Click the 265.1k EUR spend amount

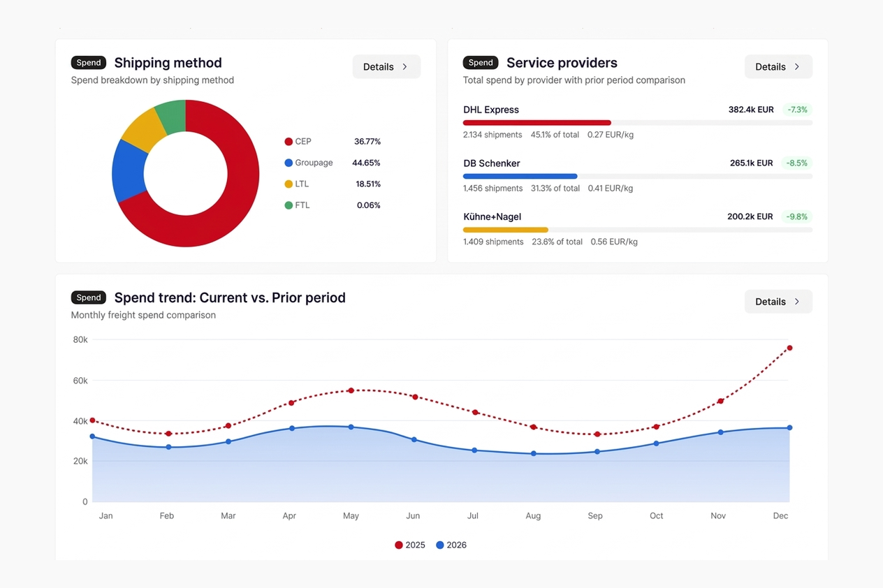pyautogui.click(x=752, y=163)
